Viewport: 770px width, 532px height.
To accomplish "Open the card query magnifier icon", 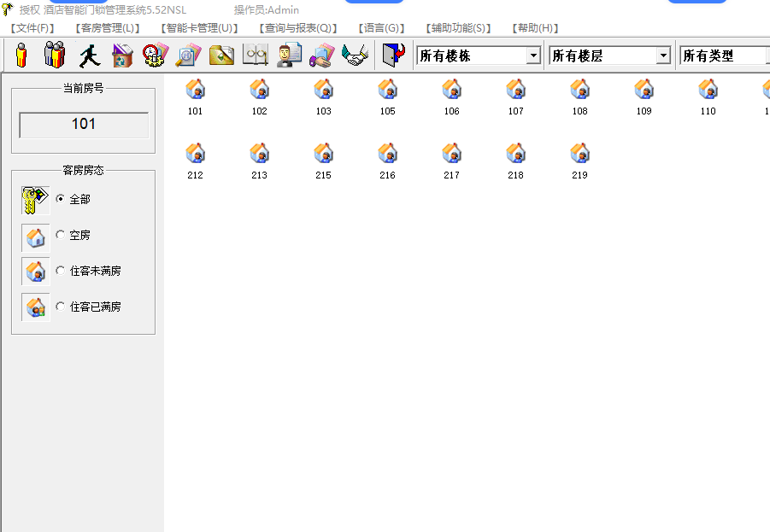I will [x=187, y=54].
